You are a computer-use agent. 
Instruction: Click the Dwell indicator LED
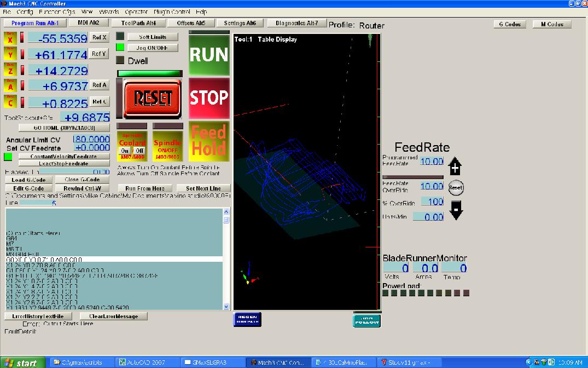point(120,60)
